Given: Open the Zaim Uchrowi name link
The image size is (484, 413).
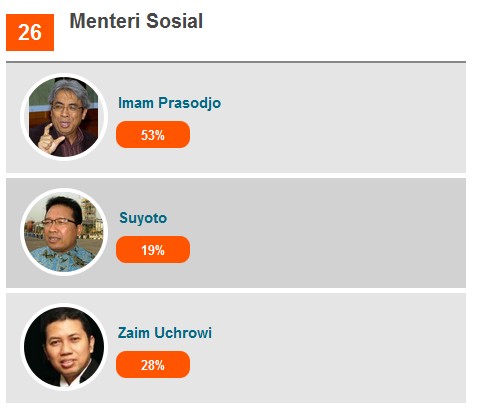Looking at the screenshot, I should [165, 333].
